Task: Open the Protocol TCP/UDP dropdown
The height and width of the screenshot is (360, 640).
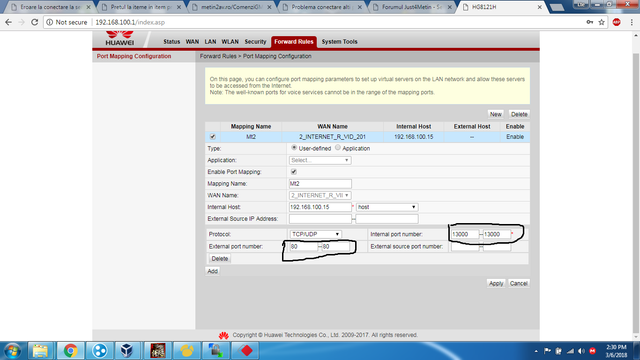Action: click(316, 234)
